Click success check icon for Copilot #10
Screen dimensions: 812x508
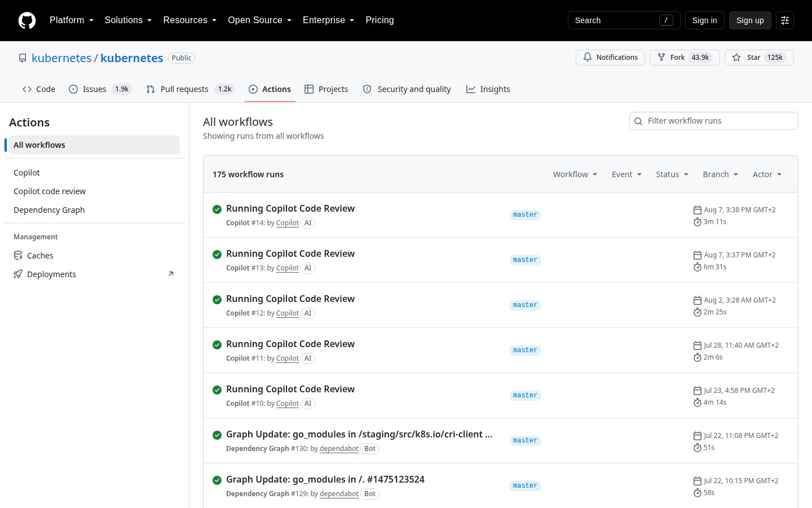217,390
